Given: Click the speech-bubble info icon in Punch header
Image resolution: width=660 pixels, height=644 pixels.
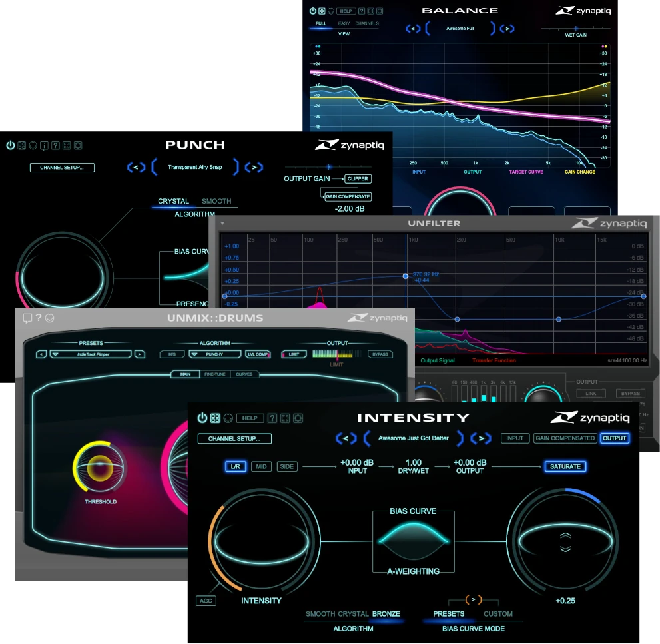Looking at the screenshot, I should (x=44, y=145).
